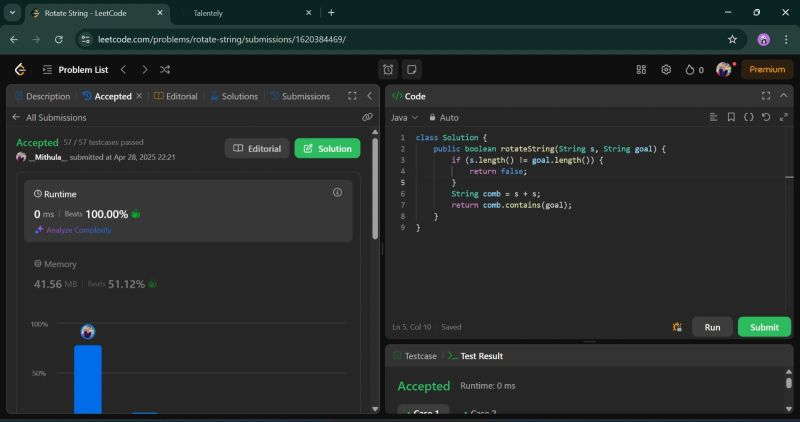Open the Solutions tab

point(234,96)
